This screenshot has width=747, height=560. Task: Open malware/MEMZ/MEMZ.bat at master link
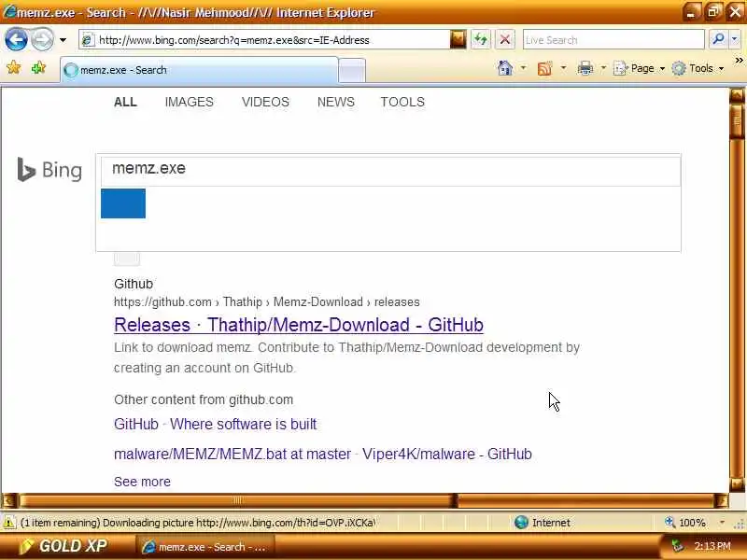(x=323, y=454)
